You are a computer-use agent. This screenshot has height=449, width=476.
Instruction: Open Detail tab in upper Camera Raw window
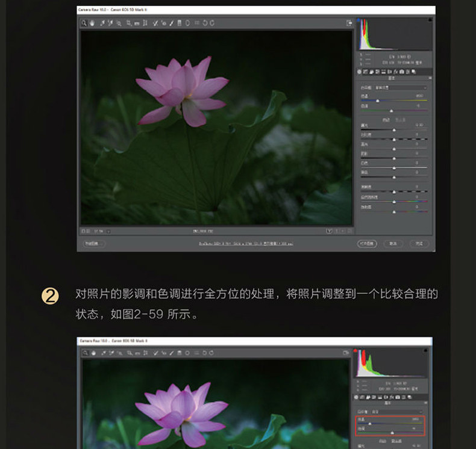(372, 72)
